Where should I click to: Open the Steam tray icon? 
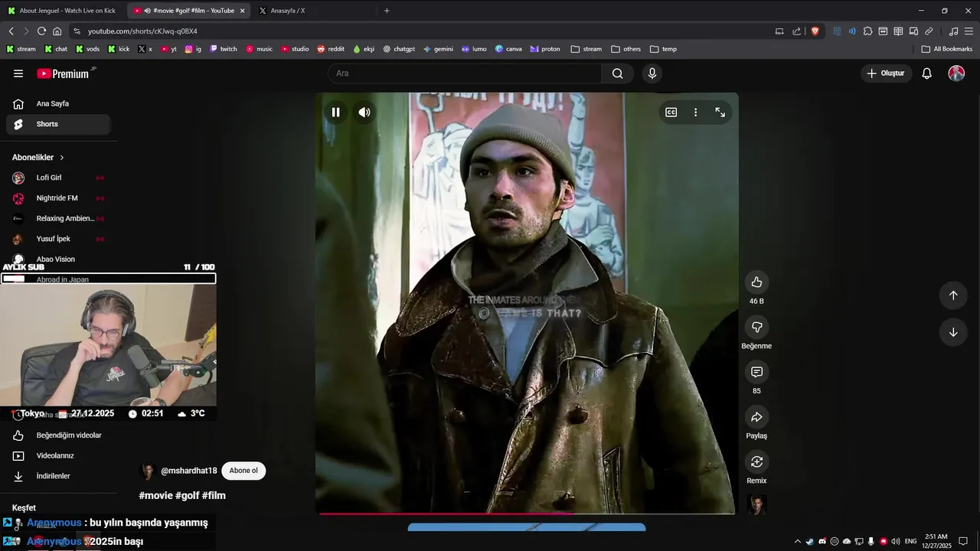(810, 542)
